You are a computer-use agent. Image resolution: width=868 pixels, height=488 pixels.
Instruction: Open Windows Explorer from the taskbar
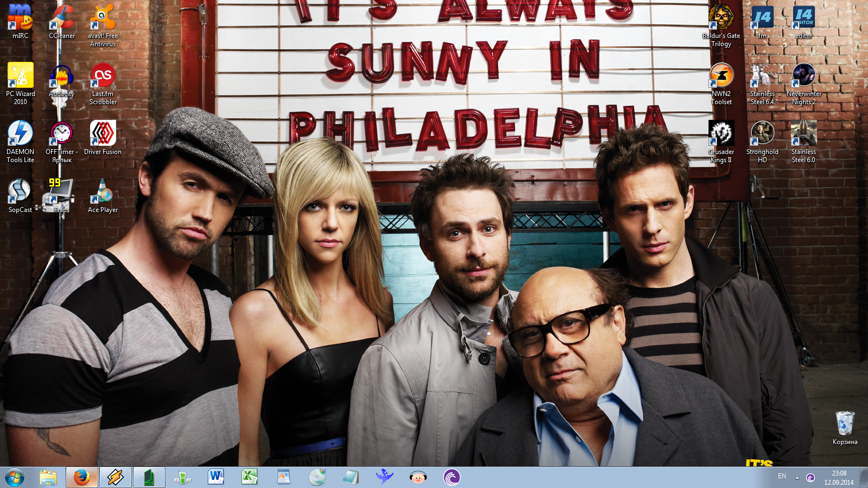[48, 477]
